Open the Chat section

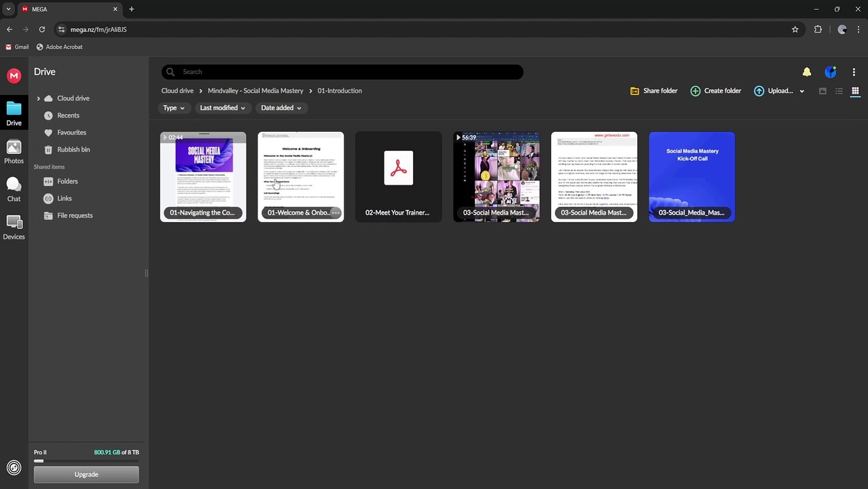point(14,189)
